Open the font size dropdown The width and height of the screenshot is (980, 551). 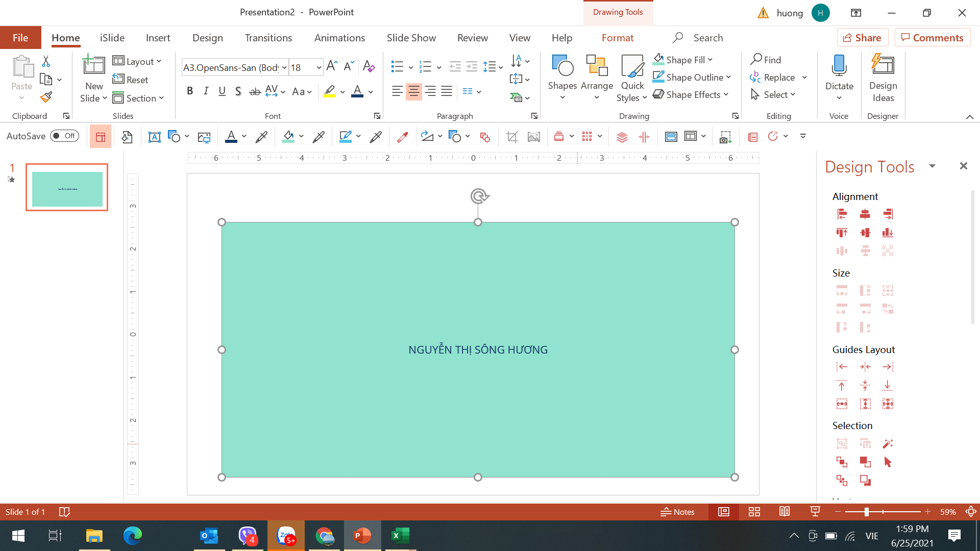319,67
